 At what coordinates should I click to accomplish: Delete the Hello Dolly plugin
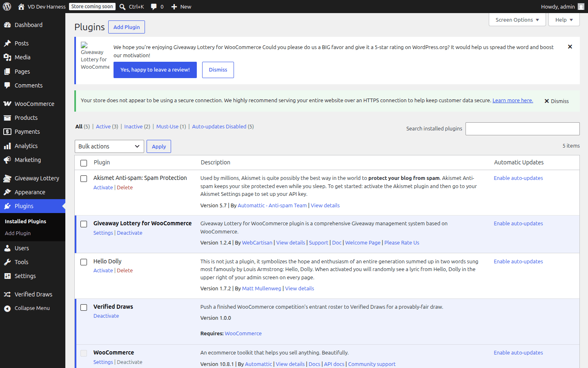click(x=125, y=270)
